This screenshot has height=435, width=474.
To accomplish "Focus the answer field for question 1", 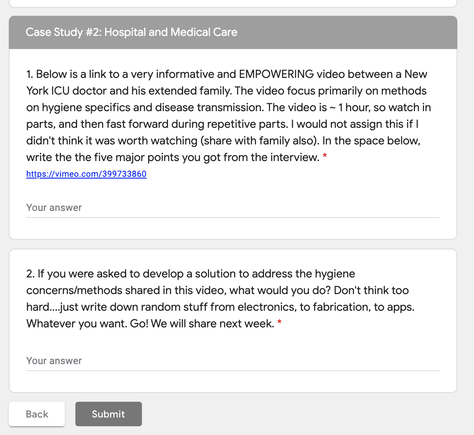I will pos(233,208).
